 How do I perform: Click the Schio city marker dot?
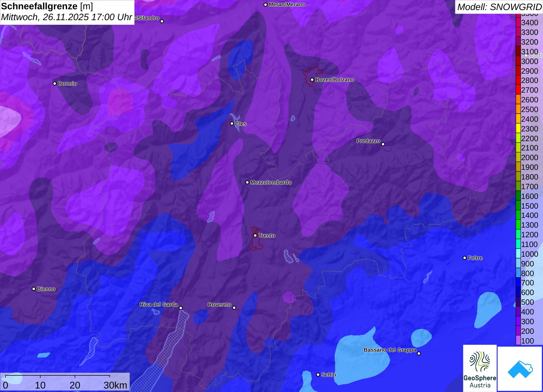[318, 375]
